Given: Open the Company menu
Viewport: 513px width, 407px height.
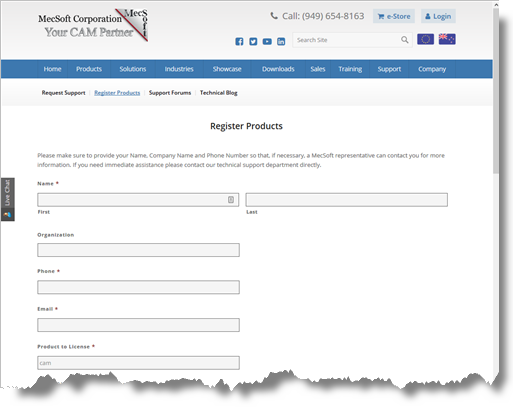Looking at the screenshot, I should click(x=432, y=69).
